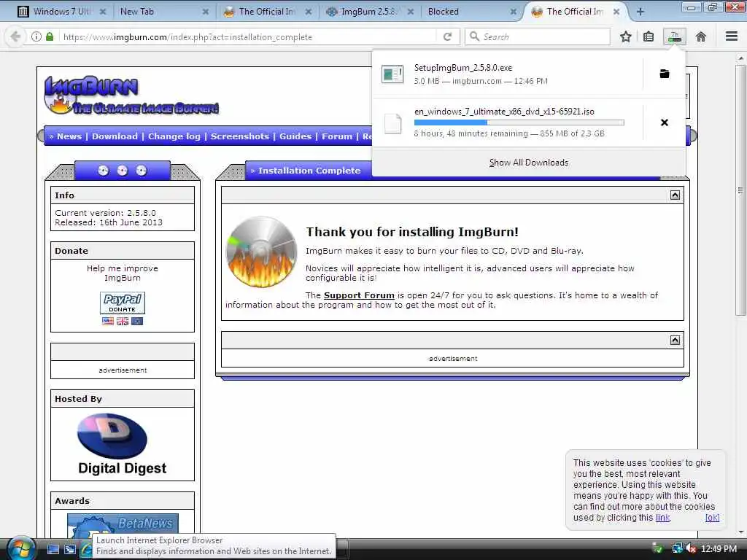Close the New Tab tab
The image size is (747, 560).
pyautogui.click(x=205, y=12)
